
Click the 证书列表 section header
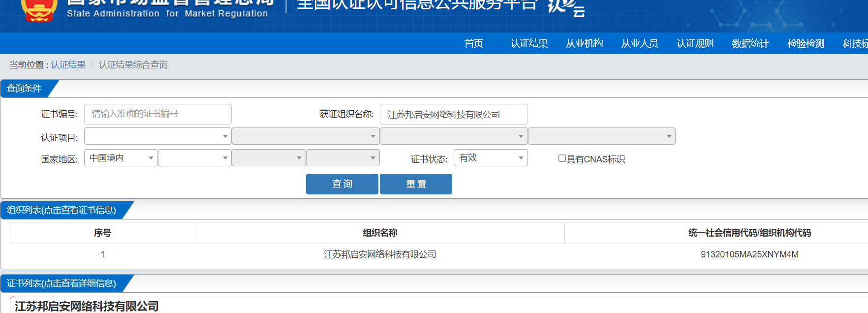point(62,283)
